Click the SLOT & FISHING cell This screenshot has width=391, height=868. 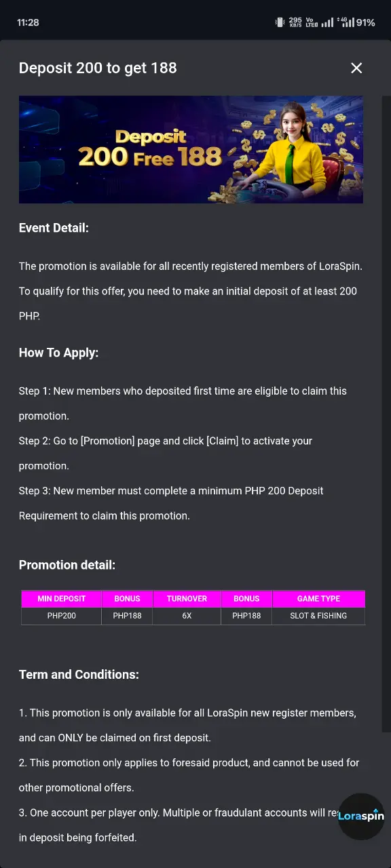click(318, 616)
